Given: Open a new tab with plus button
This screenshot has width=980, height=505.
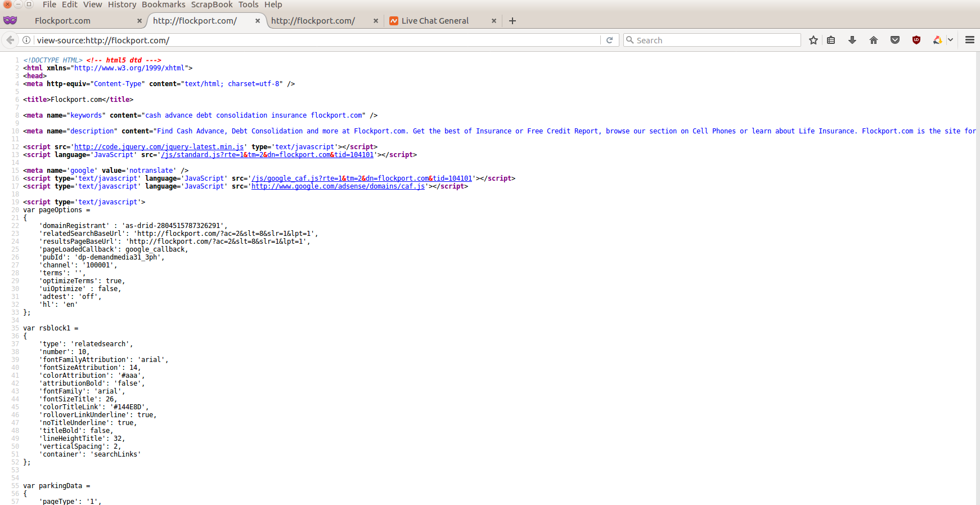Looking at the screenshot, I should [x=513, y=21].
